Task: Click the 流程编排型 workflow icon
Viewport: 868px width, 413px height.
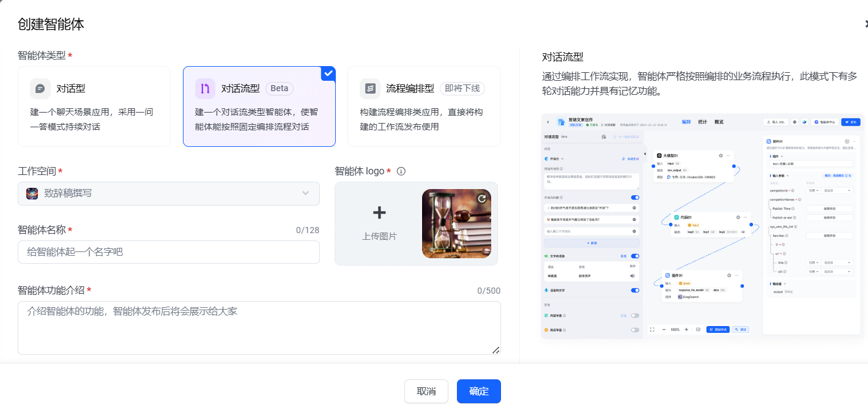Action: tap(370, 89)
